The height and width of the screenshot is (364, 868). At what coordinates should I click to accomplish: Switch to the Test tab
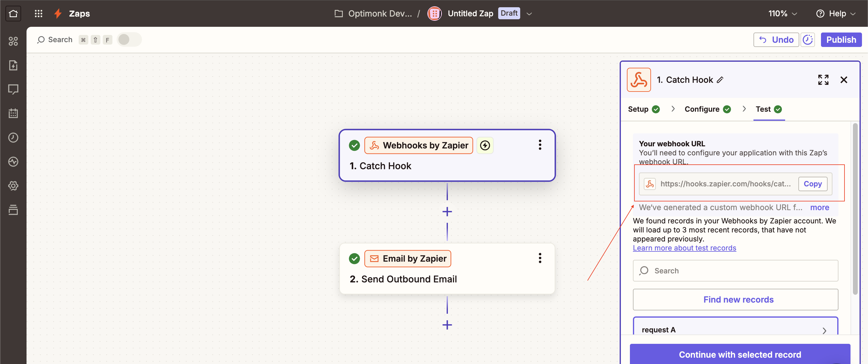(768, 109)
